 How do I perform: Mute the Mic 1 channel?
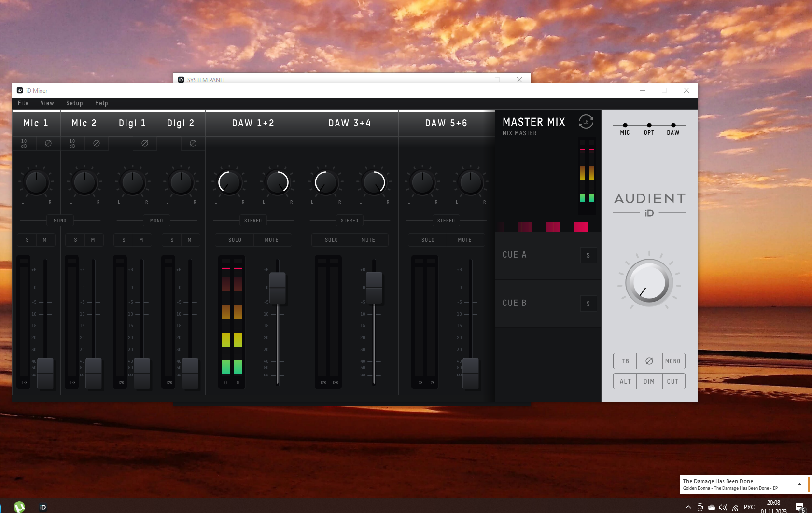coord(45,240)
